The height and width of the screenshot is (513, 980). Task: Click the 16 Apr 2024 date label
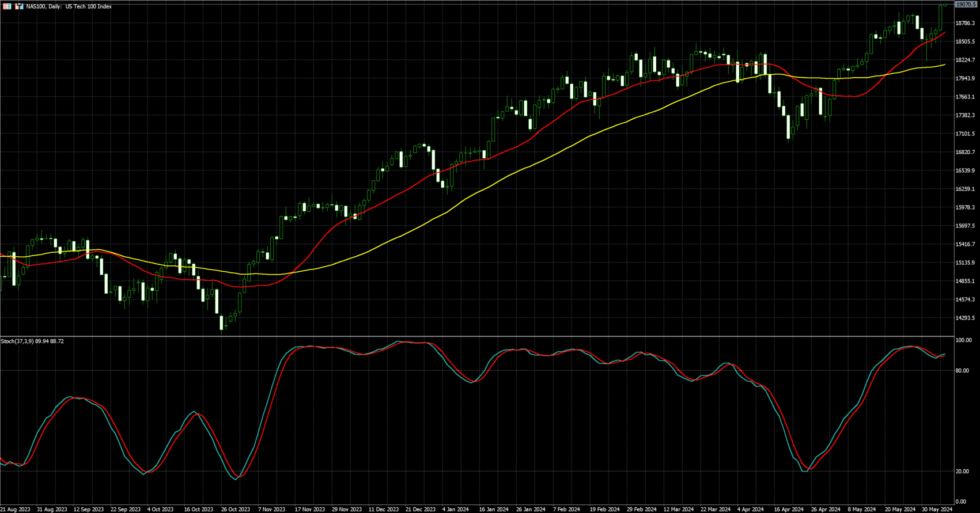pos(789,510)
